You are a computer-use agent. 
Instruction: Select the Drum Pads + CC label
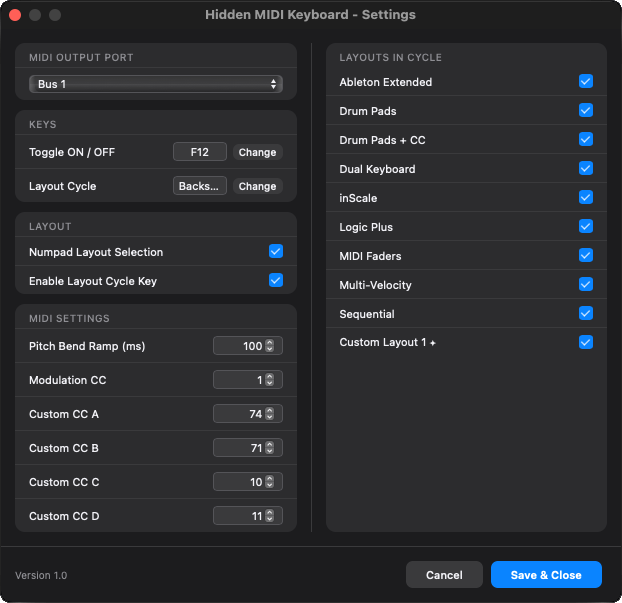(x=382, y=140)
